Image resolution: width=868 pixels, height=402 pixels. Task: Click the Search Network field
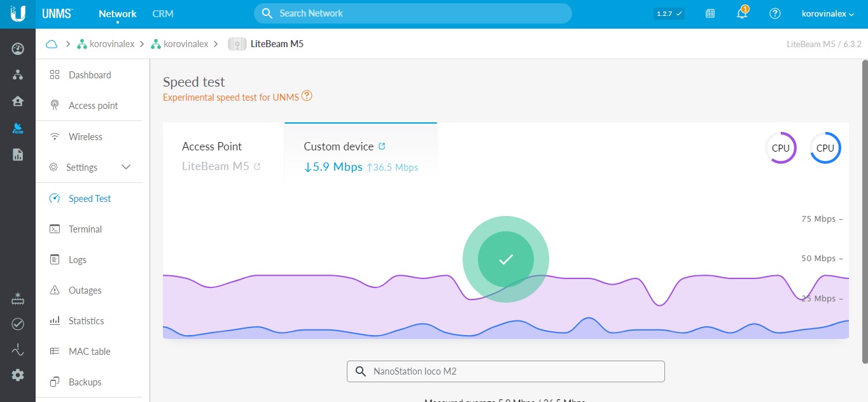(413, 13)
